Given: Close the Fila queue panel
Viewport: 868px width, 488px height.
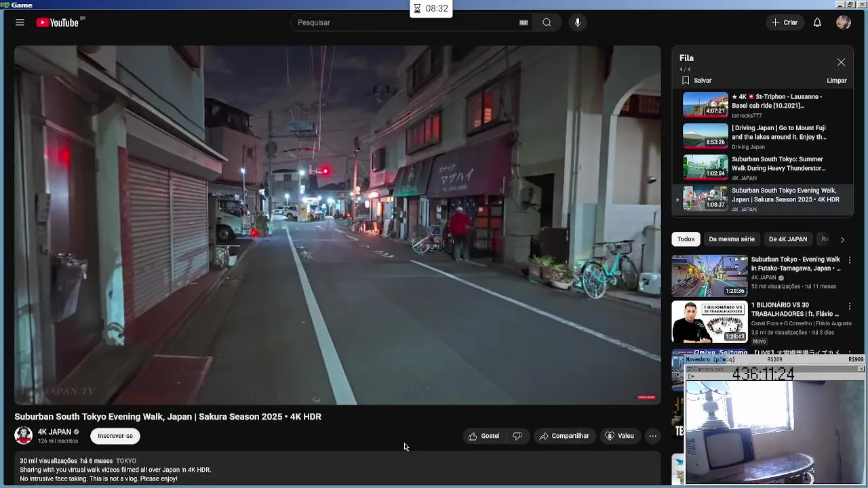Looking at the screenshot, I should tap(841, 62).
